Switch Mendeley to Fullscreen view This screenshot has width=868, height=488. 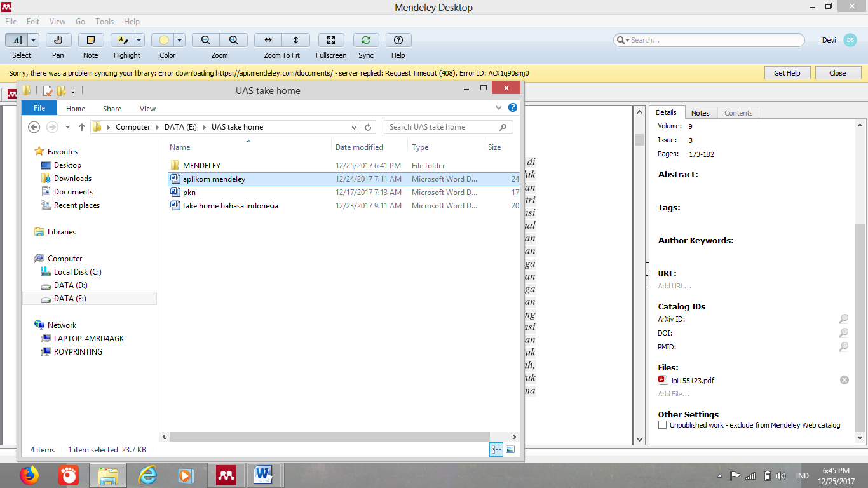point(331,40)
